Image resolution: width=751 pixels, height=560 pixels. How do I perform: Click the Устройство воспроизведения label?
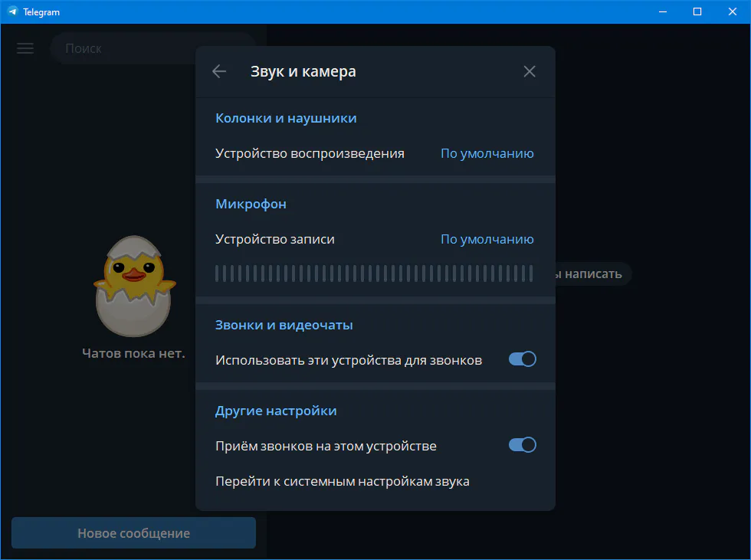(x=310, y=153)
